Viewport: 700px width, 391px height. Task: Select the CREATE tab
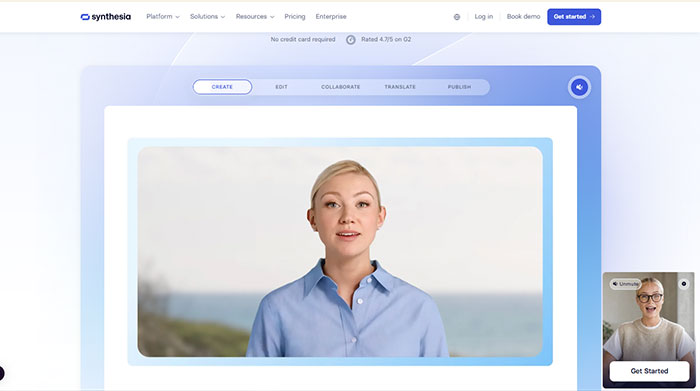pyautogui.click(x=222, y=87)
